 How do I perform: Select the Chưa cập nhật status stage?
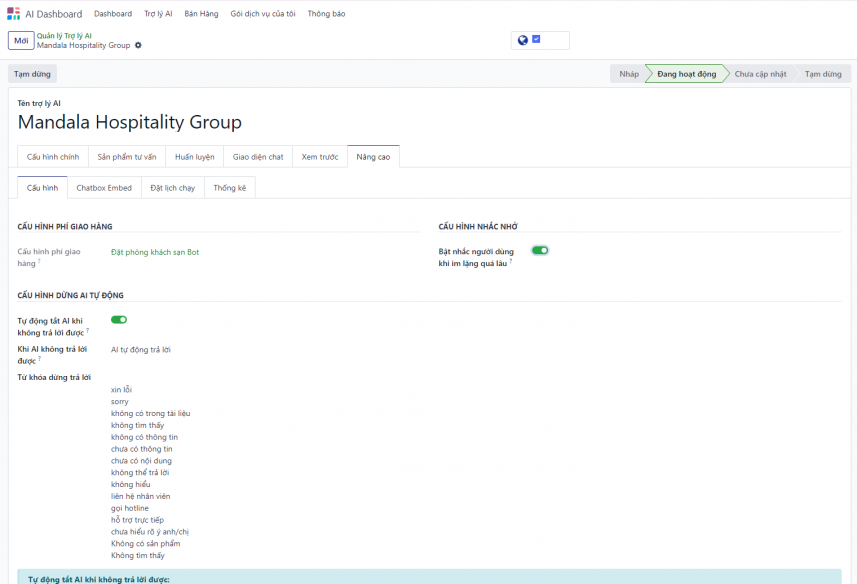pyautogui.click(x=760, y=74)
